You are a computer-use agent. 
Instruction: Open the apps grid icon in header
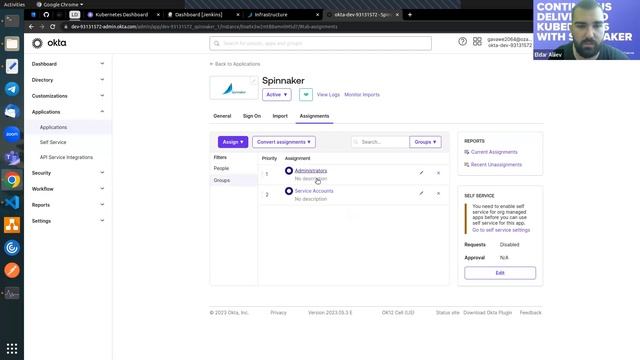[x=477, y=41]
